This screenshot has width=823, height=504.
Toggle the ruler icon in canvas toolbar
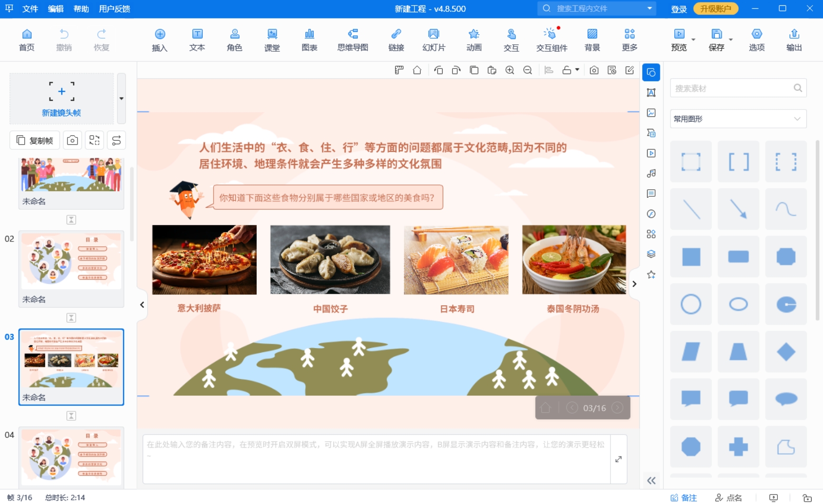click(x=399, y=70)
